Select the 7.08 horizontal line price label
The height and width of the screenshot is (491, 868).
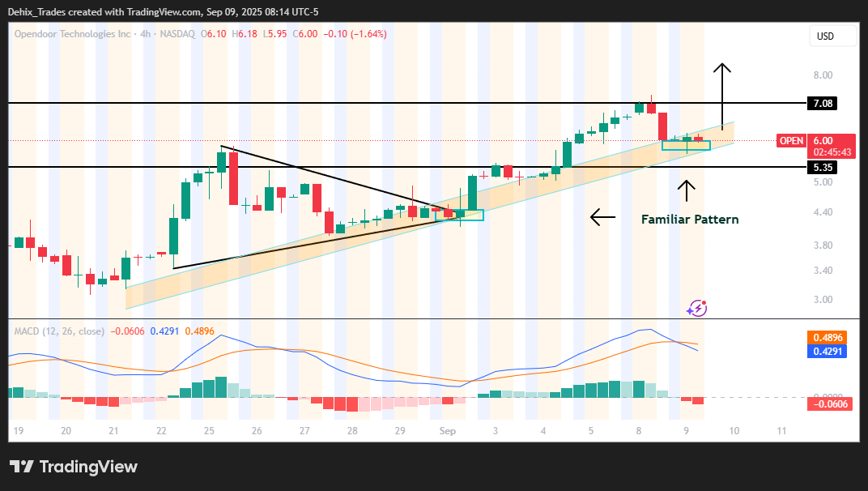coord(823,103)
